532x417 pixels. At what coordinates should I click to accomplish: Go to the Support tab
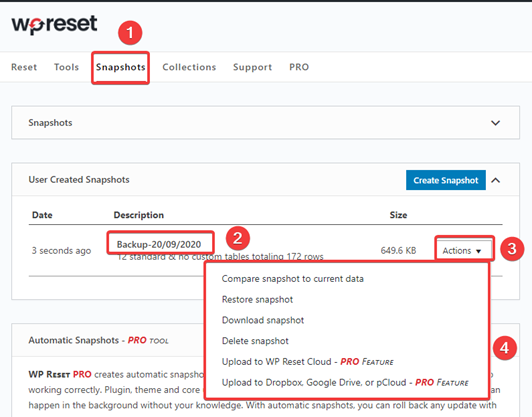252,67
